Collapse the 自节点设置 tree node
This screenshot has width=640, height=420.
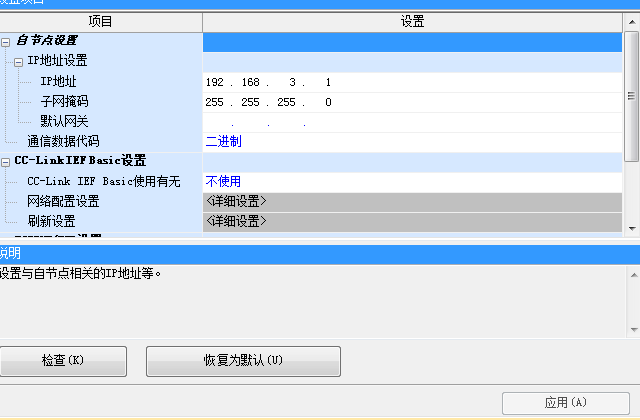pos(7,42)
